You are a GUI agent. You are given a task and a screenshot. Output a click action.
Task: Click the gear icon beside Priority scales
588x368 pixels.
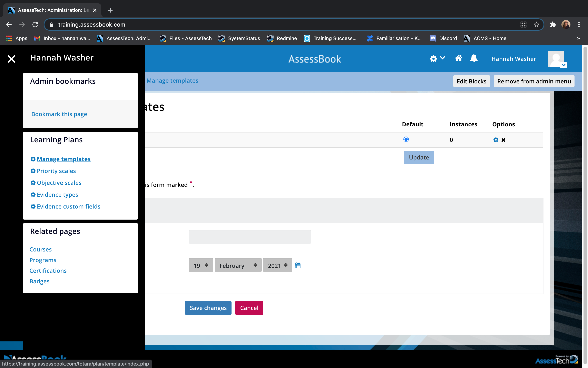tap(33, 171)
